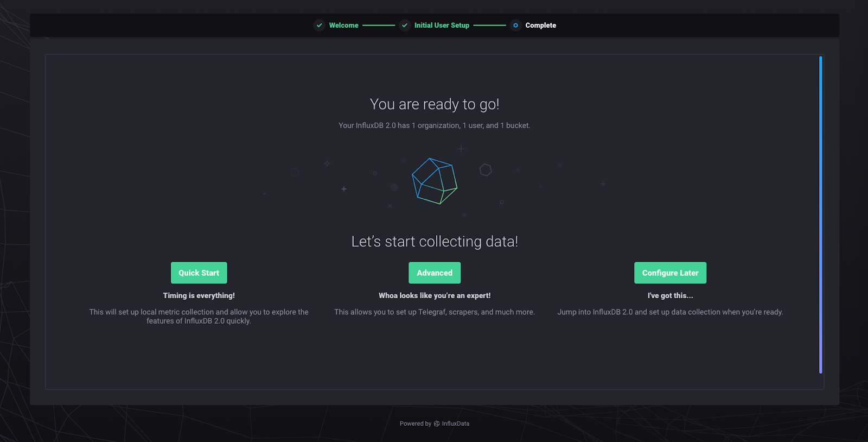This screenshot has width=868, height=442.
Task: Open the Initial User Setup step
Action: pyautogui.click(x=442, y=26)
